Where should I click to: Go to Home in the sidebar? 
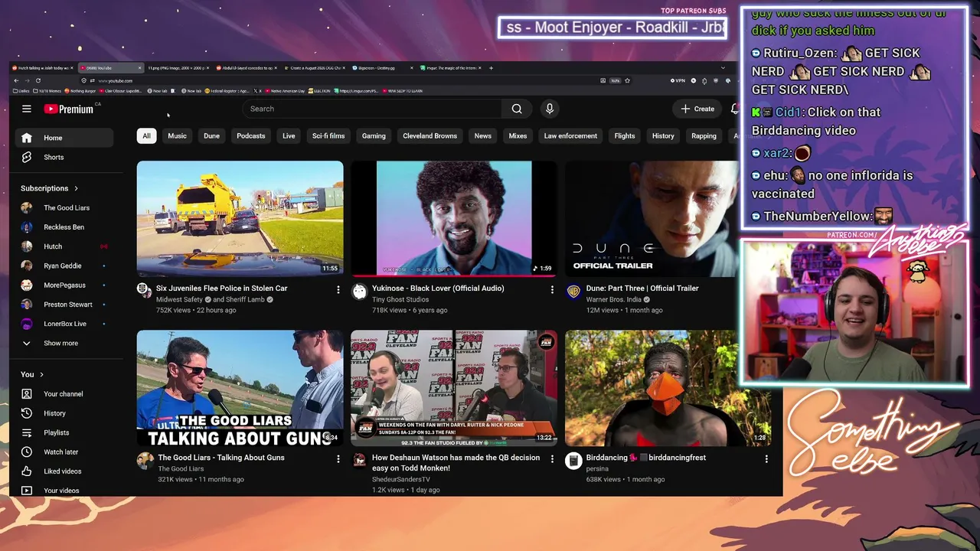(x=64, y=138)
